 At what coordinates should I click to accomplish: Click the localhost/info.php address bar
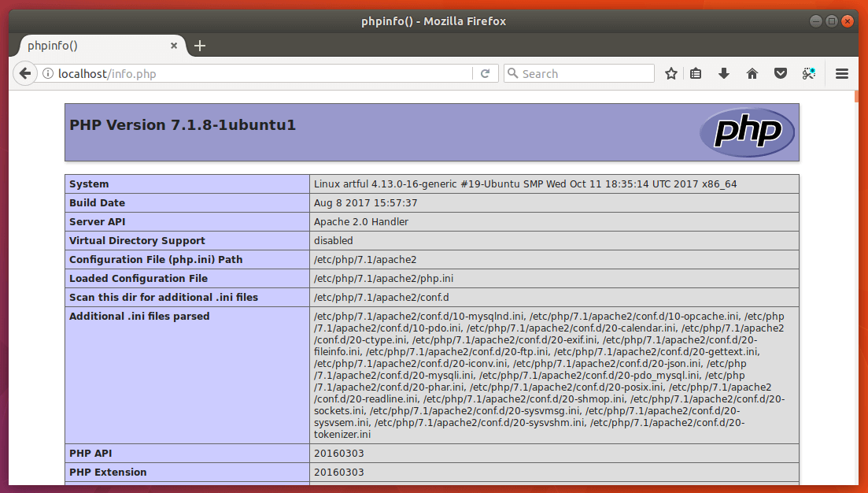pos(260,73)
